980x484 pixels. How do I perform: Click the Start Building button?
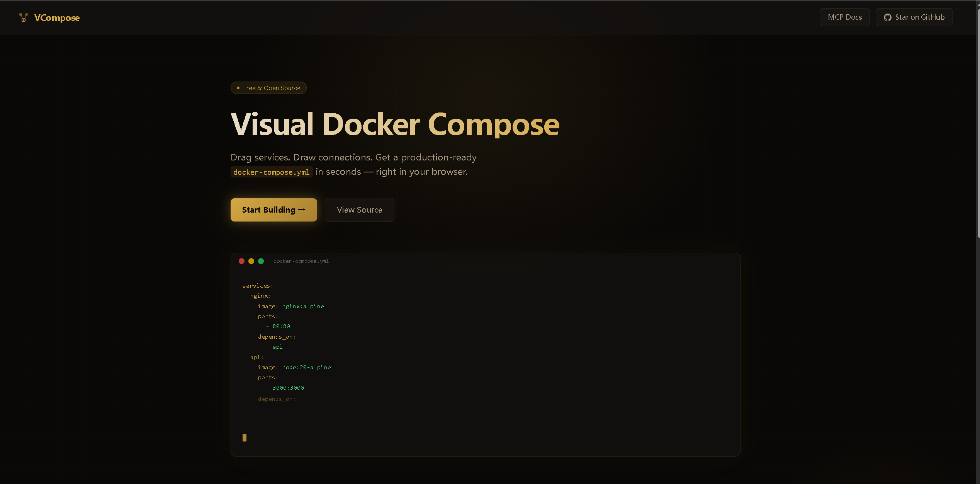tap(273, 210)
